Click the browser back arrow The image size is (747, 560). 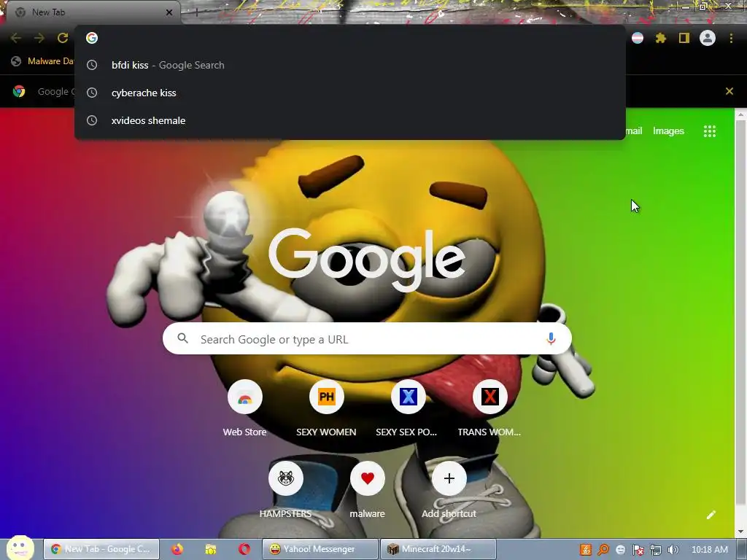tap(16, 38)
